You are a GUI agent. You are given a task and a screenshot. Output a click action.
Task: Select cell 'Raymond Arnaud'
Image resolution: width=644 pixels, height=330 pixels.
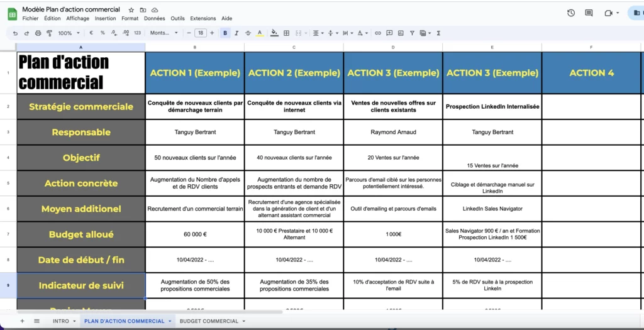393,132
